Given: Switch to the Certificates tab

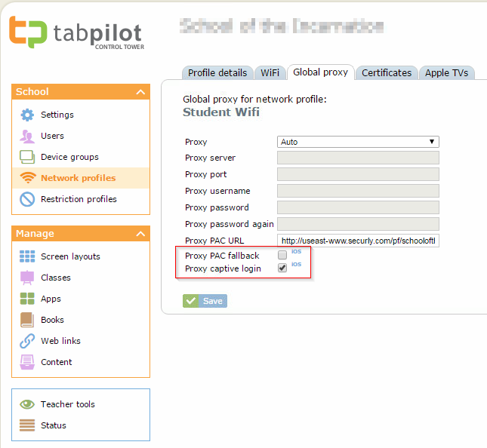Looking at the screenshot, I should click(387, 73).
